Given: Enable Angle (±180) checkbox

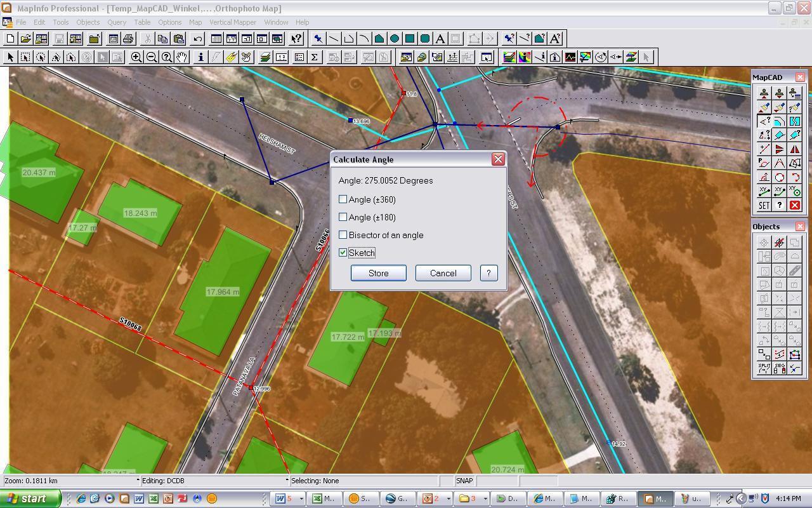Looking at the screenshot, I should point(343,217).
